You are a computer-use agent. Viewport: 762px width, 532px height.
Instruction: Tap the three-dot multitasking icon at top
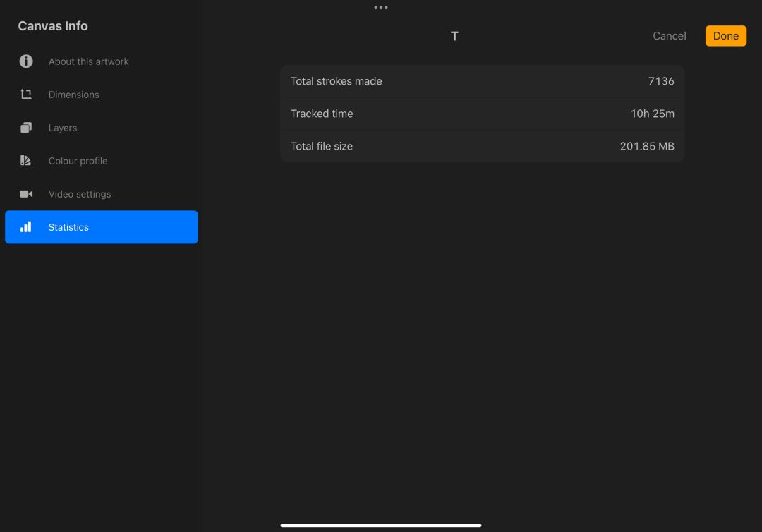(x=381, y=8)
